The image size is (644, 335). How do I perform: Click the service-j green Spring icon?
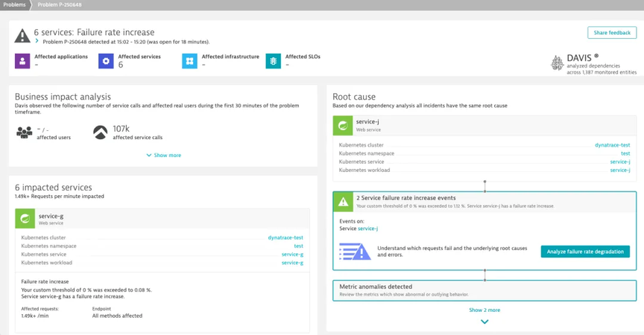pyautogui.click(x=343, y=126)
